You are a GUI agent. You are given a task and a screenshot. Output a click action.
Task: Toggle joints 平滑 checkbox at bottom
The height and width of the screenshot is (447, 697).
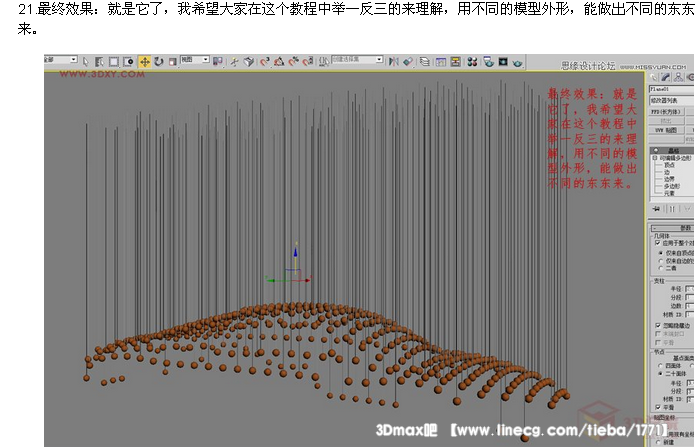click(658, 407)
